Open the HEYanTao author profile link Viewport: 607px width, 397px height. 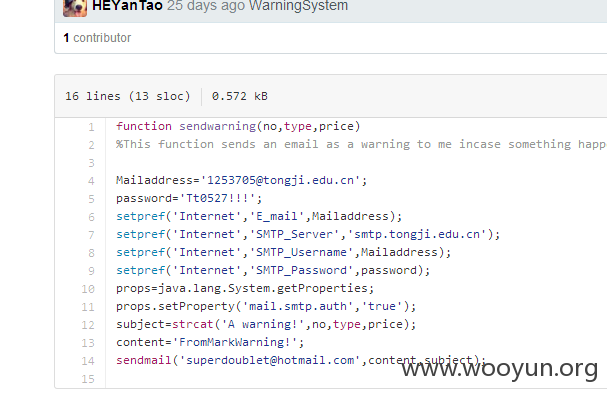127,6
